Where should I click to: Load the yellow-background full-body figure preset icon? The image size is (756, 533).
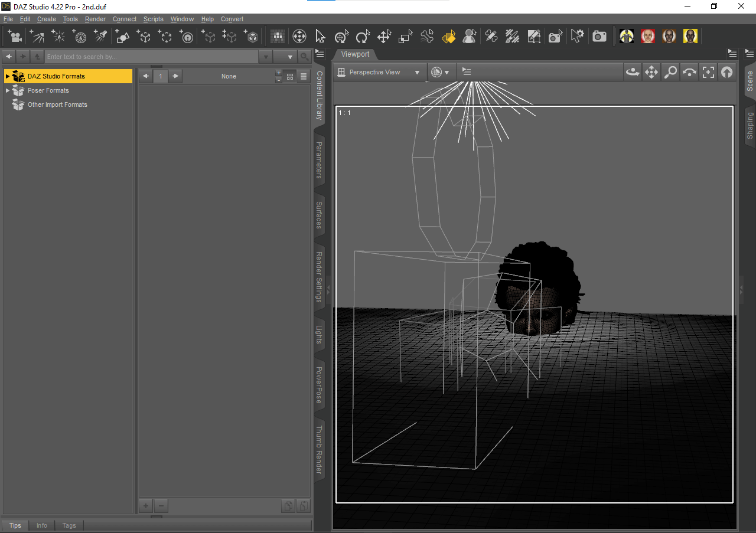pyautogui.click(x=627, y=36)
